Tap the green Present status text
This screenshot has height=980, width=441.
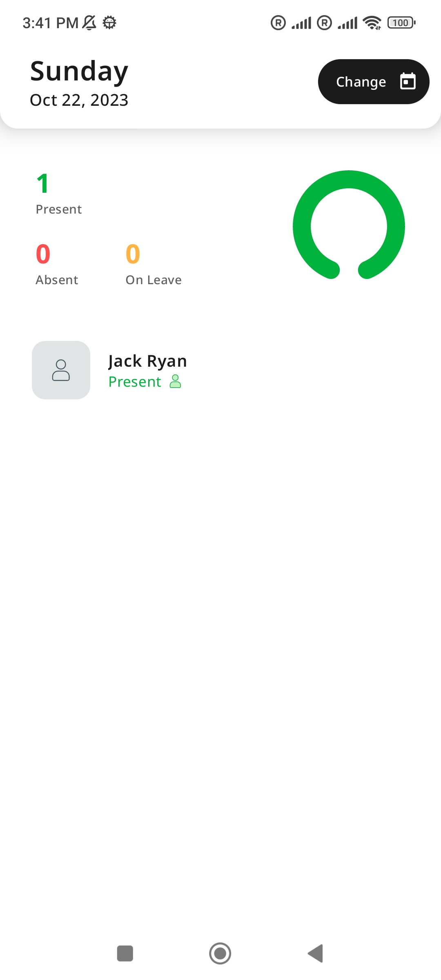pyautogui.click(x=135, y=382)
